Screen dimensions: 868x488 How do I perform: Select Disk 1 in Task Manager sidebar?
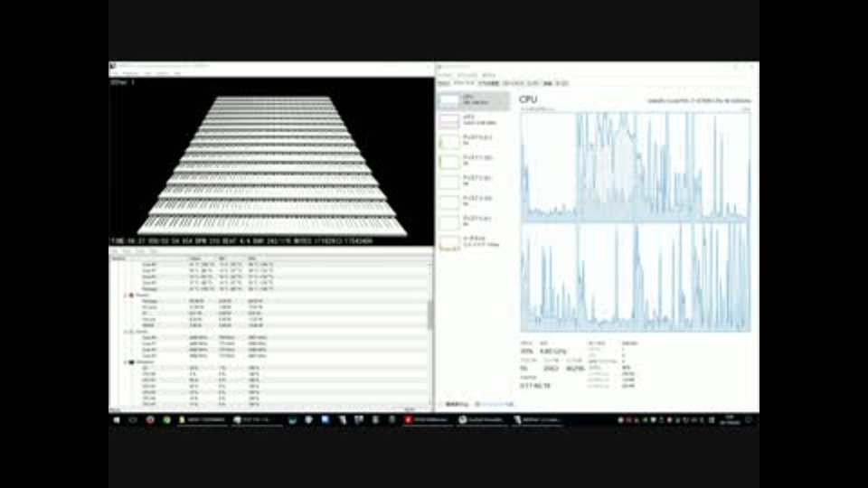tap(473, 161)
